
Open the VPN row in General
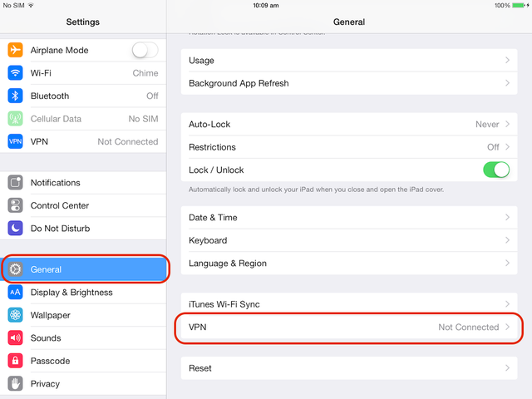pyautogui.click(x=349, y=327)
